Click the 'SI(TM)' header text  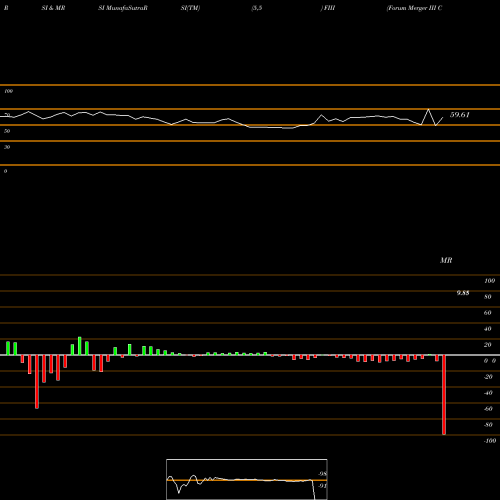pos(190,8)
